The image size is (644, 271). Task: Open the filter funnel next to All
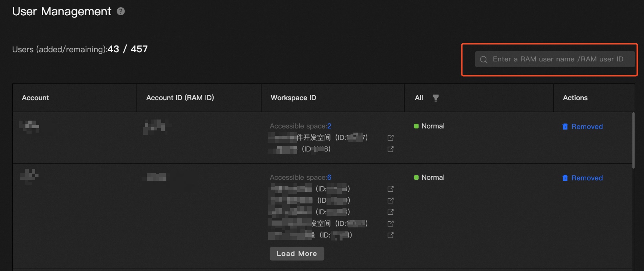coord(436,98)
